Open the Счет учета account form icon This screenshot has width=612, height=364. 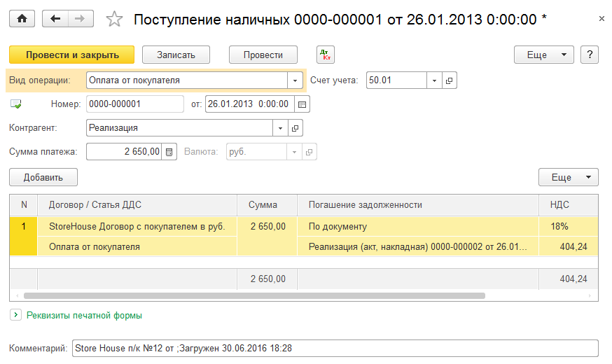(449, 80)
